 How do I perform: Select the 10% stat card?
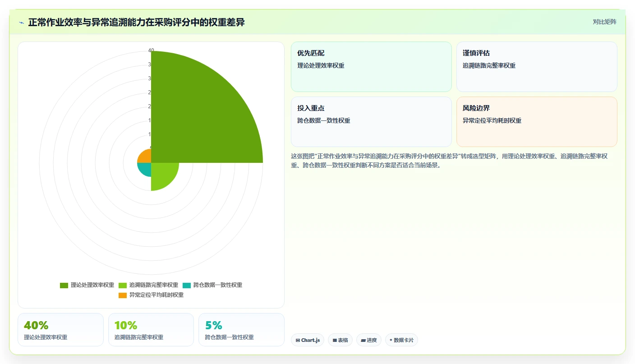[x=151, y=330]
